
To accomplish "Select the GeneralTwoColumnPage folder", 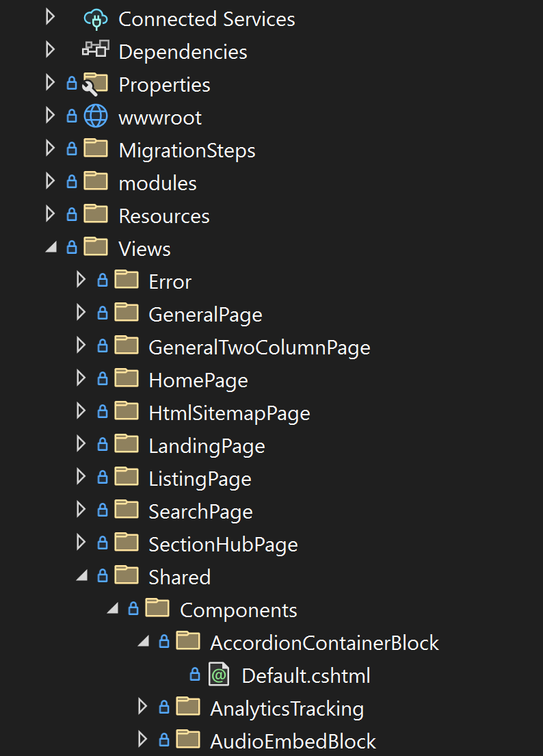I will pyautogui.click(x=259, y=348).
